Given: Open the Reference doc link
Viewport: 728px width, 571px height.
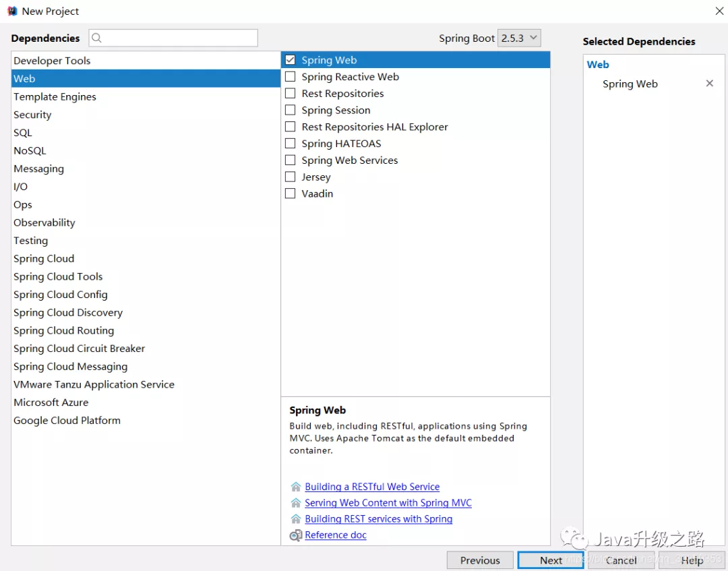Looking at the screenshot, I should point(336,535).
